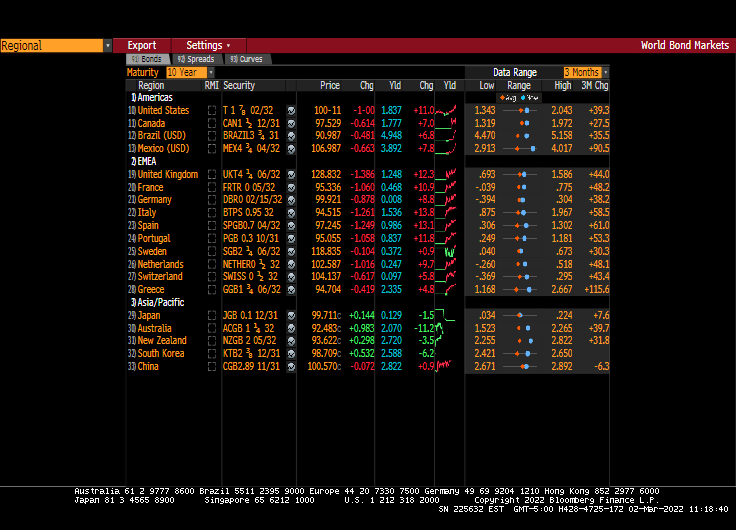Click the range slider for Italy

(x=519, y=213)
